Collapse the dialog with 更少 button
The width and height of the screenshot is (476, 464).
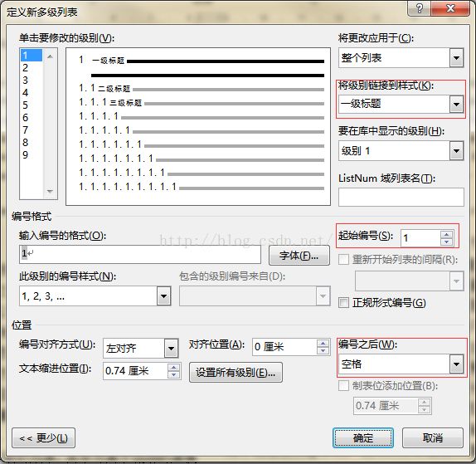(43, 438)
